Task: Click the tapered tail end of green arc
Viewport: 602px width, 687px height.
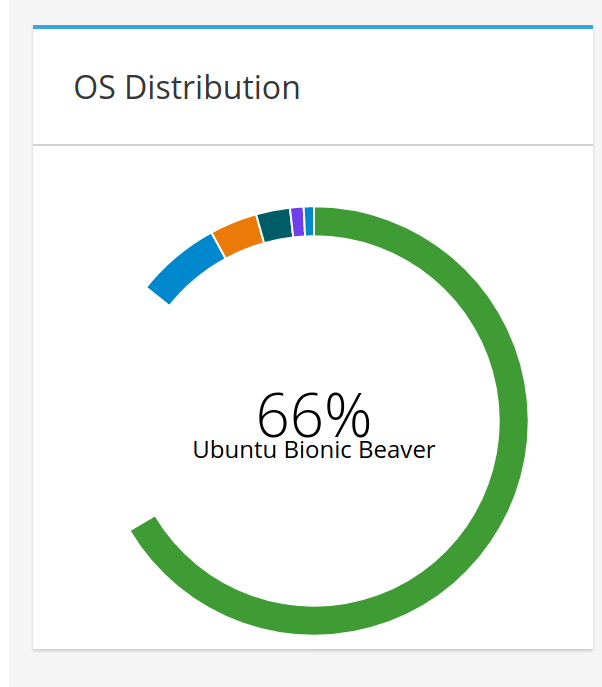Action: click(143, 524)
